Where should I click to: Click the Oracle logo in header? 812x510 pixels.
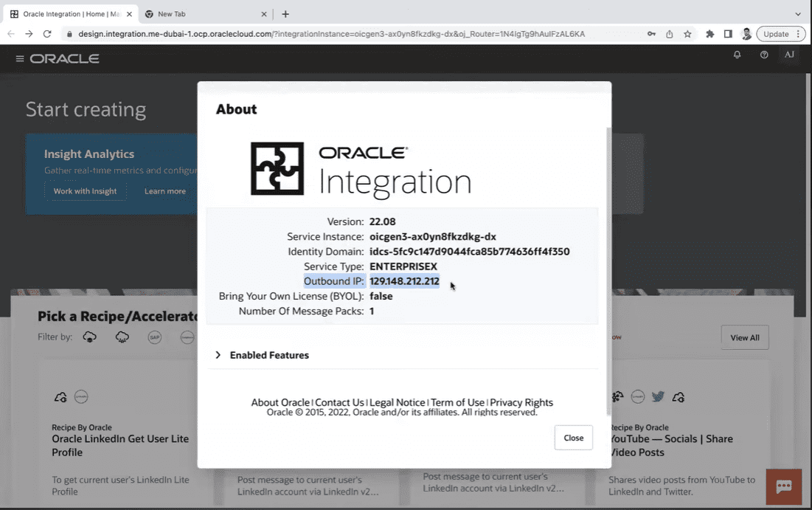click(x=65, y=58)
